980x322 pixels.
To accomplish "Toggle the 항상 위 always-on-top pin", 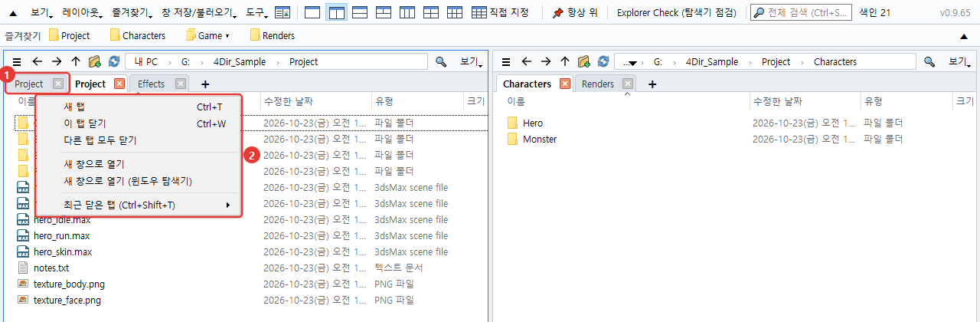I will click(575, 12).
